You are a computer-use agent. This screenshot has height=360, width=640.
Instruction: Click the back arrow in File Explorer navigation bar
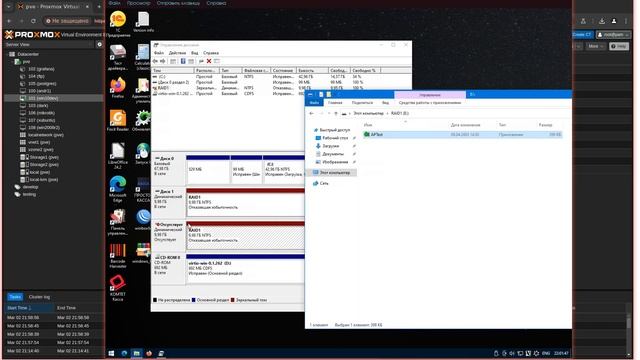point(311,113)
